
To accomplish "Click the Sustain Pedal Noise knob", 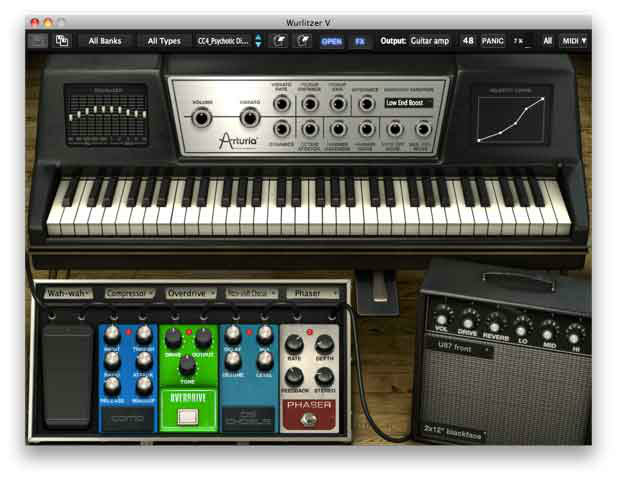I will [423, 129].
